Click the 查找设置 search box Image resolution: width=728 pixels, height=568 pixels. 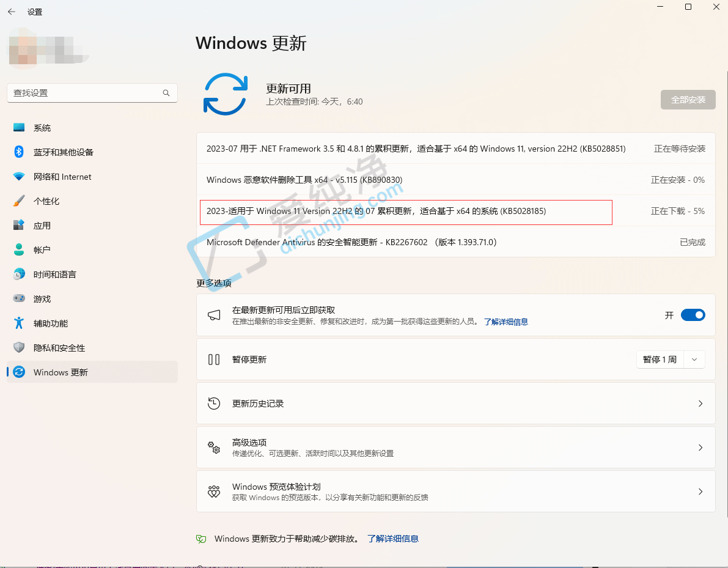point(86,92)
